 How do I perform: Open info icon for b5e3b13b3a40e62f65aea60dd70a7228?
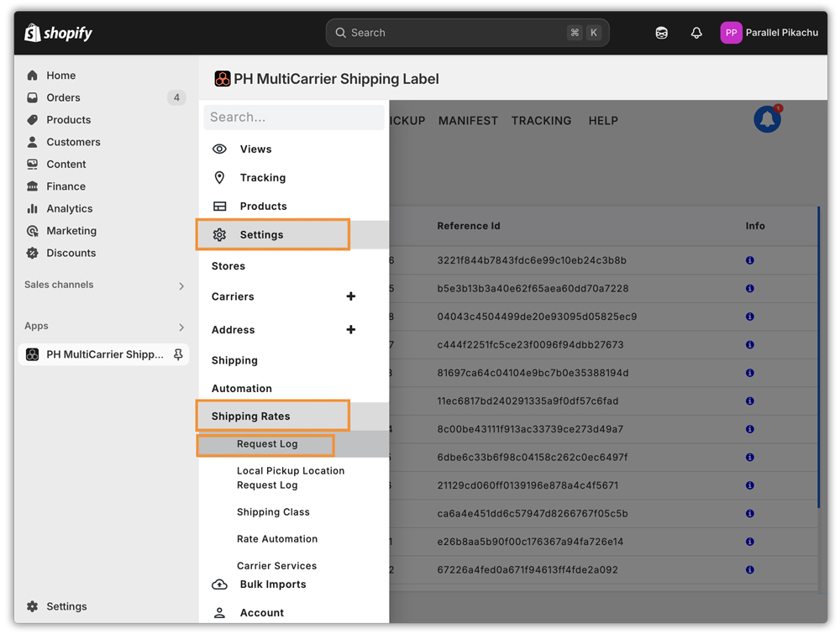coord(750,289)
